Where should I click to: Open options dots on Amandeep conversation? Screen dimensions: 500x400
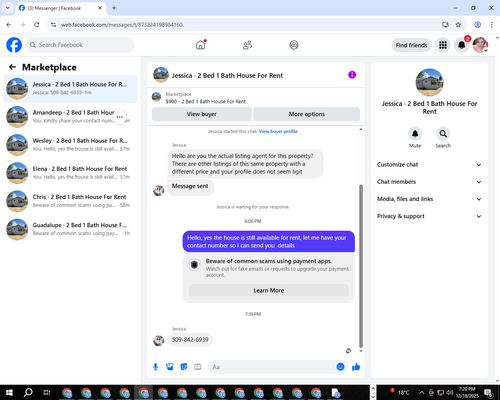(x=120, y=117)
